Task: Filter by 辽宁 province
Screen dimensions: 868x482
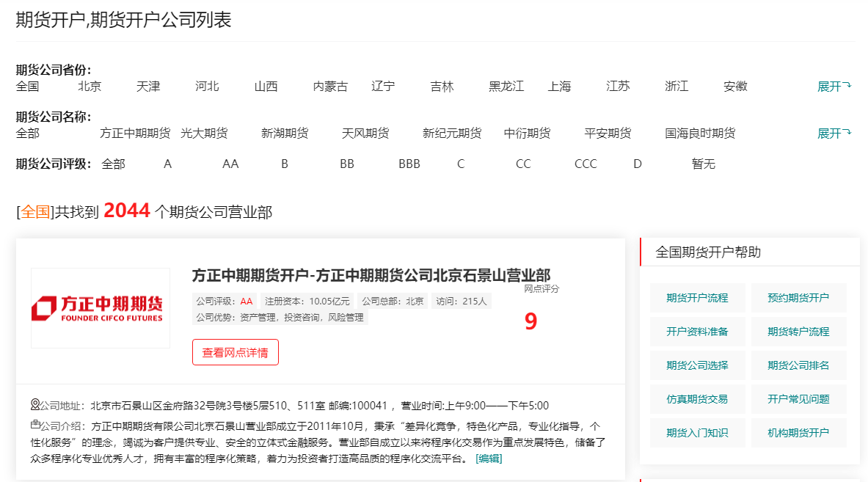Action: (x=383, y=87)
